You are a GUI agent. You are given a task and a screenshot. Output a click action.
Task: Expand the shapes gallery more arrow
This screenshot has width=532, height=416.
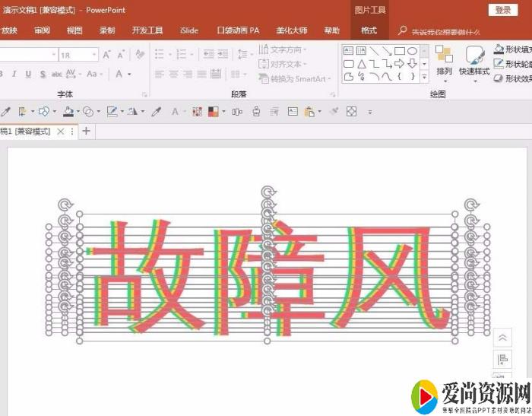coord(424,77)
